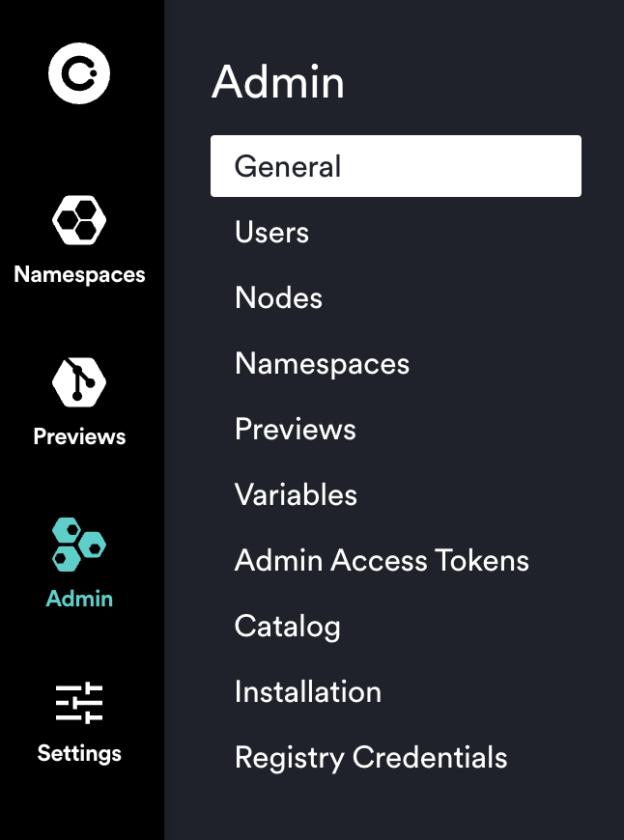Screen dimensions: 624x840
Task: Open the Installation page
Action: tap(307, 691)
